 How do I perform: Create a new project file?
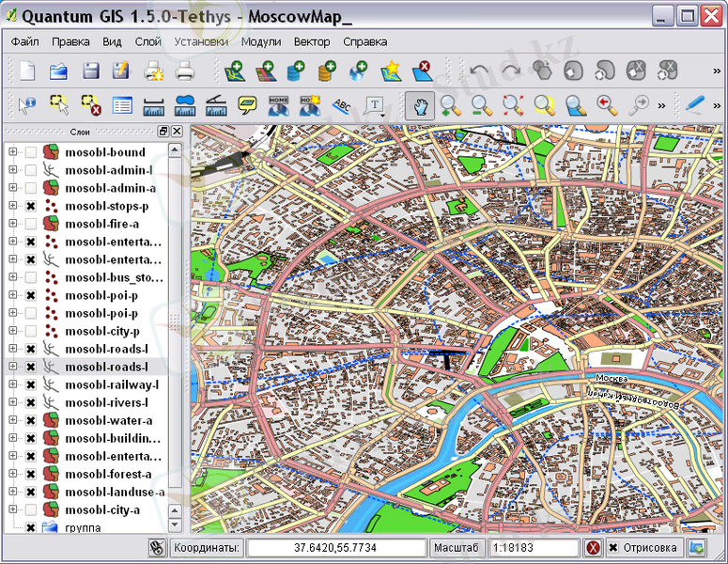coord(27,71)
